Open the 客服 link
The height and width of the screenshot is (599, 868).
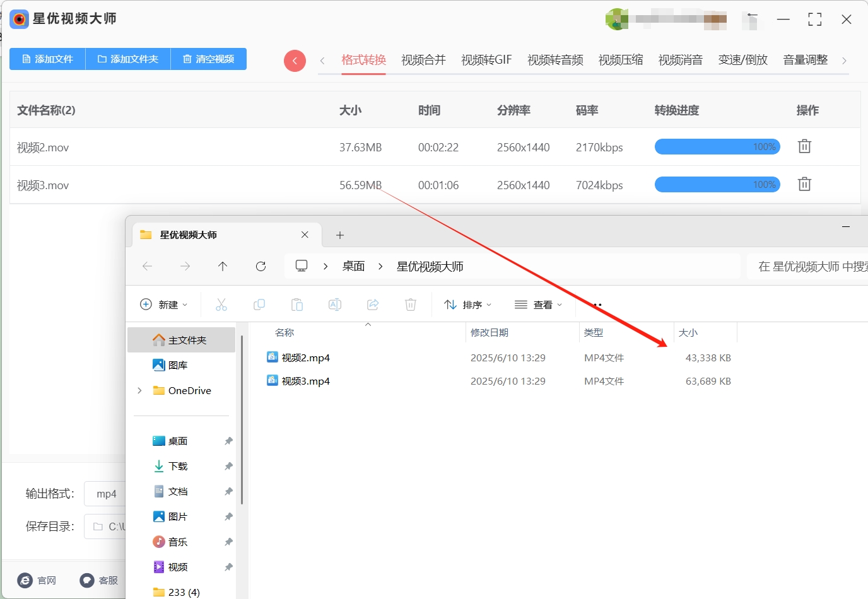99,580
